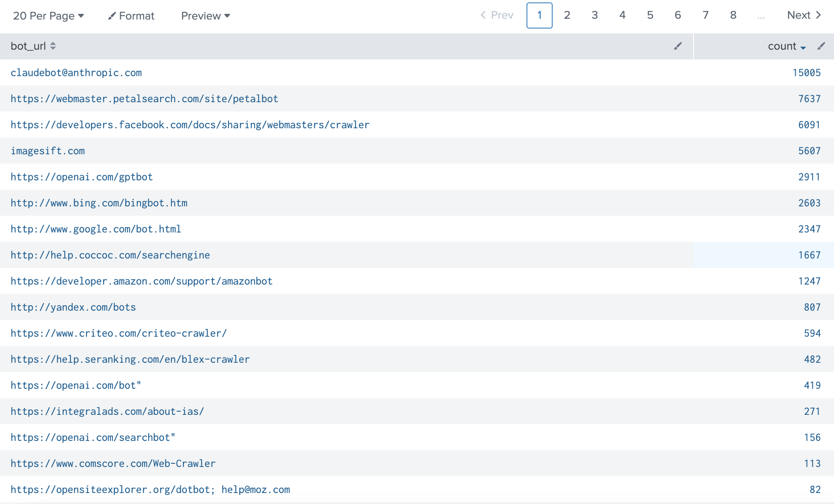The width and height of the screenshot is (834, 504).
Task: Click count value 807
Action: [x=812, y=307]
